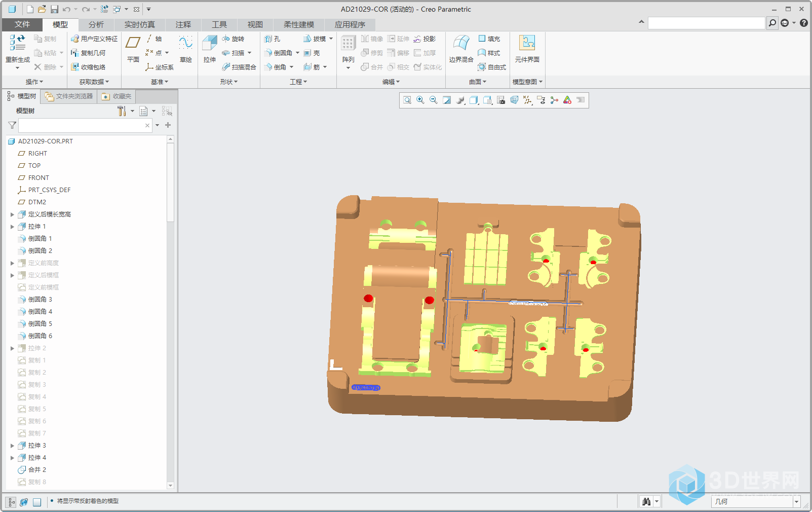Open the 获取数据 group dropdown
812x512 pixels.
coord(94,82)
